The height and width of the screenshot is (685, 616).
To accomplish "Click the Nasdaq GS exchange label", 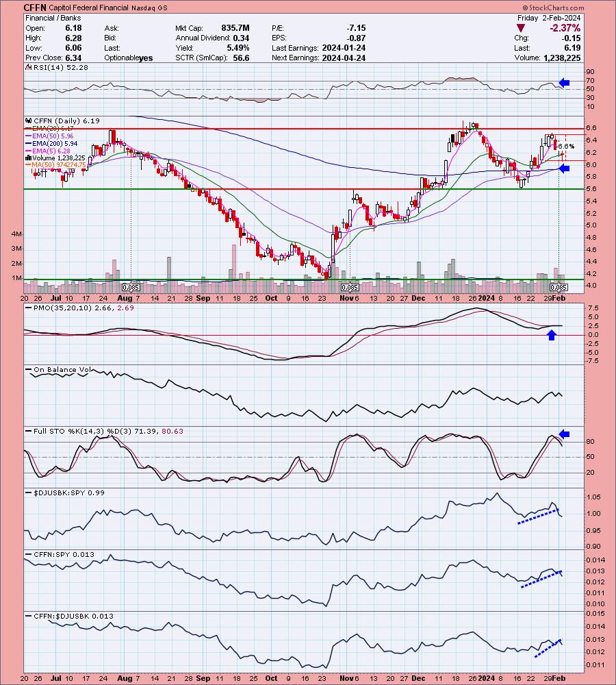I will (149, 8).
